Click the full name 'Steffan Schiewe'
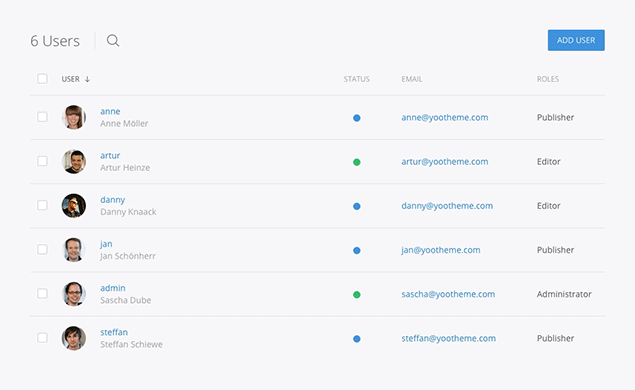The image size is (635, 390). point(131,344)
